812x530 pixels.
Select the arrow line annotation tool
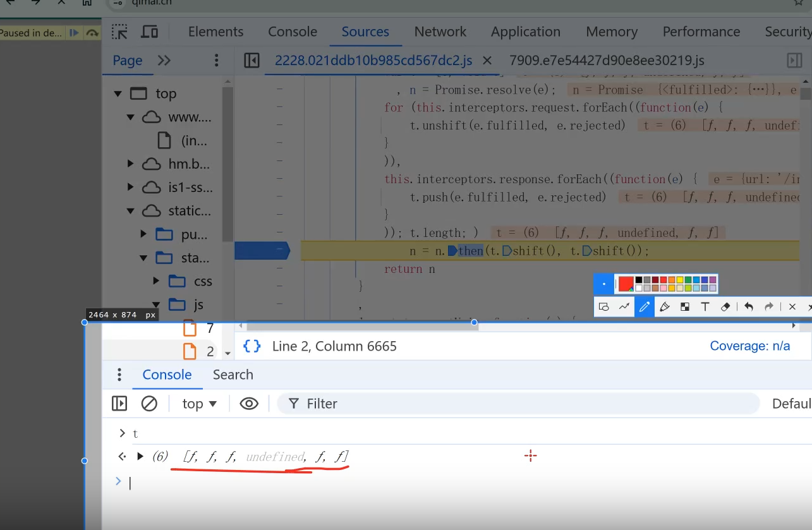(624, 307)
